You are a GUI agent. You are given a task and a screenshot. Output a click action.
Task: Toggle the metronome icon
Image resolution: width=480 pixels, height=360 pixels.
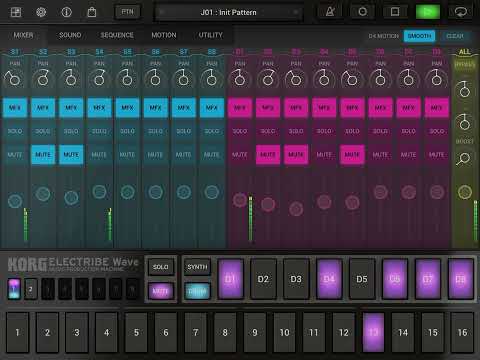[330, 12]
